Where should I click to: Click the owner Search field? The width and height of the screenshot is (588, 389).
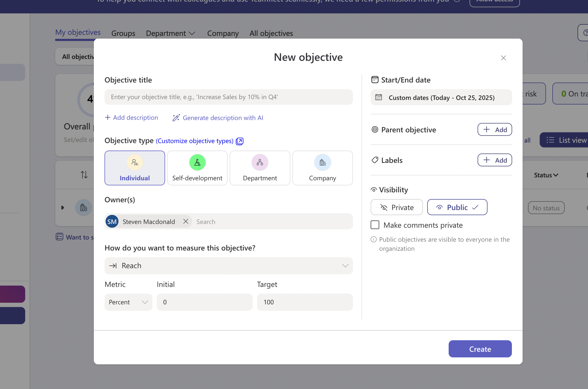click(x=273, y=222)
